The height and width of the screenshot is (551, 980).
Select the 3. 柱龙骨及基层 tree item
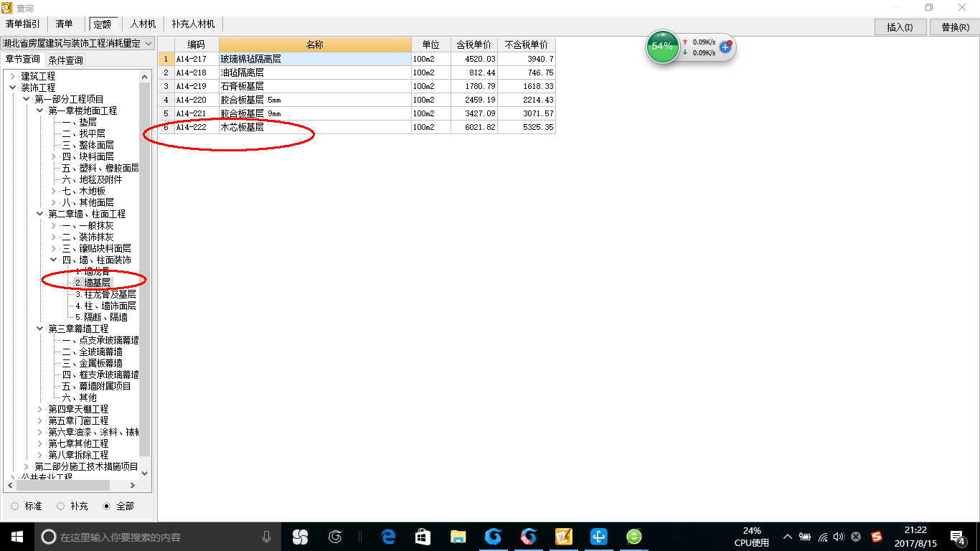[105, 294]
